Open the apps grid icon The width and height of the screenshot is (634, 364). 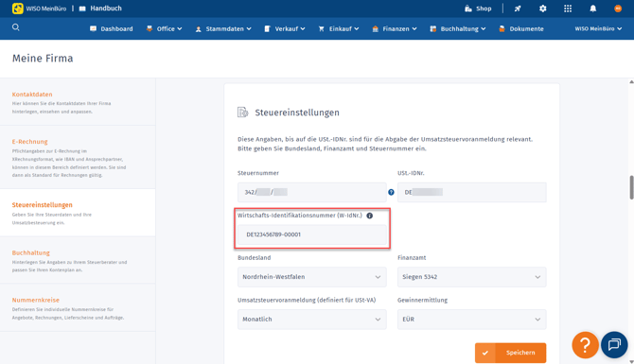click(568, 9)
